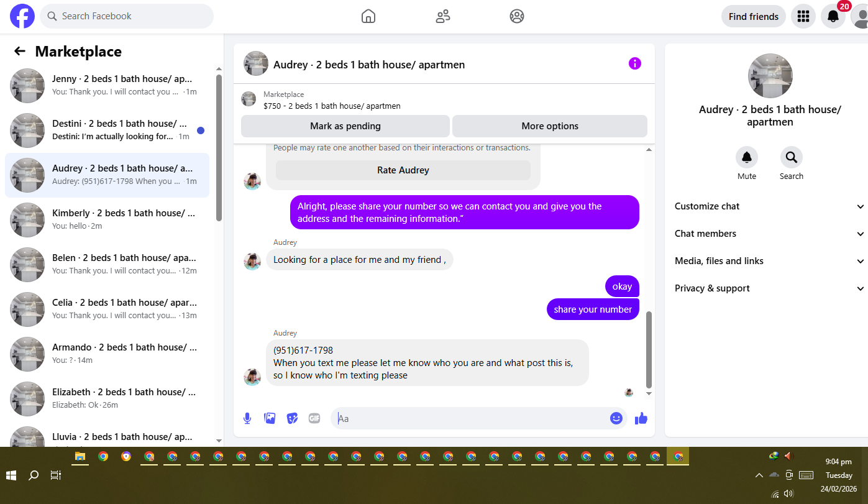Expand the Customize chat section
This screenshot has height=504, width=868.
769,206
